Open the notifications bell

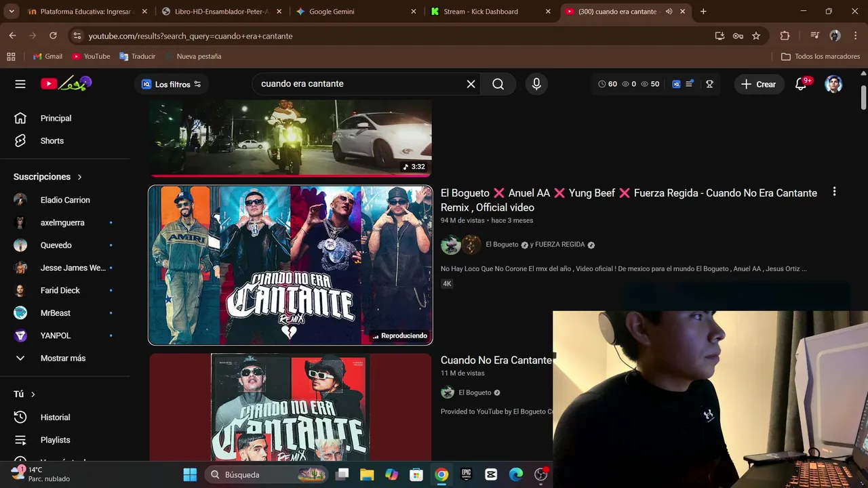(801, 84)
